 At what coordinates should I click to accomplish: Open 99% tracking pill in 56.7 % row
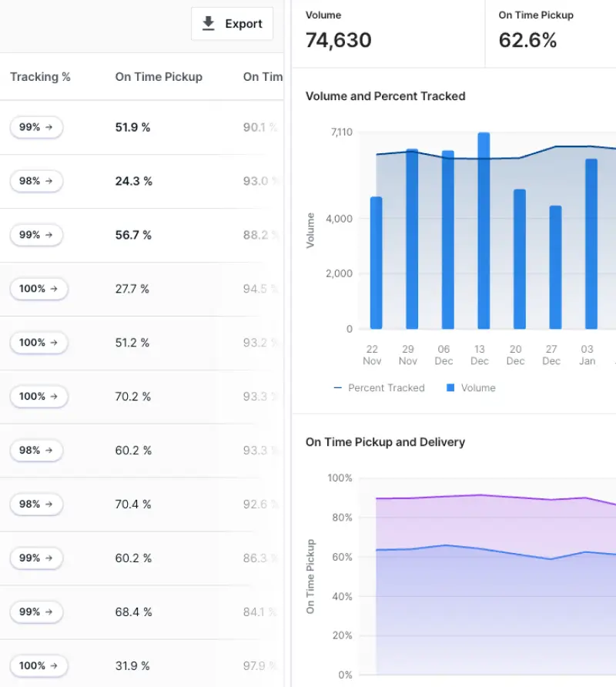pyautogui.click(x=36, y=235)
